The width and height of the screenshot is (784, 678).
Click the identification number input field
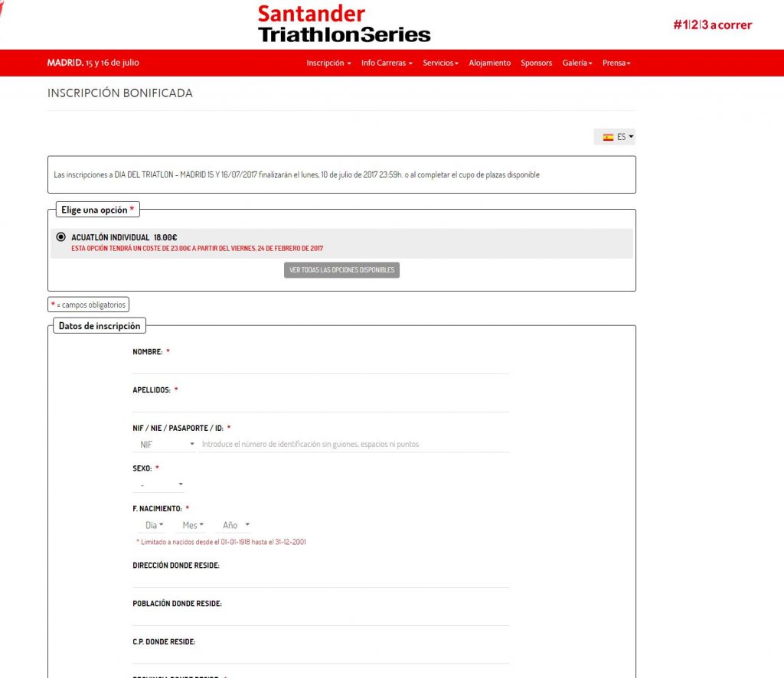[x=354, y=444]
